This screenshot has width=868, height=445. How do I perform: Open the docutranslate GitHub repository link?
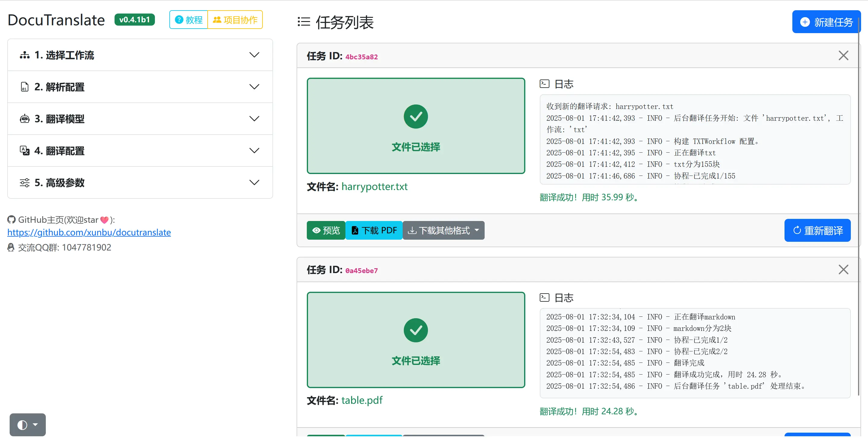tap(89, 232)
